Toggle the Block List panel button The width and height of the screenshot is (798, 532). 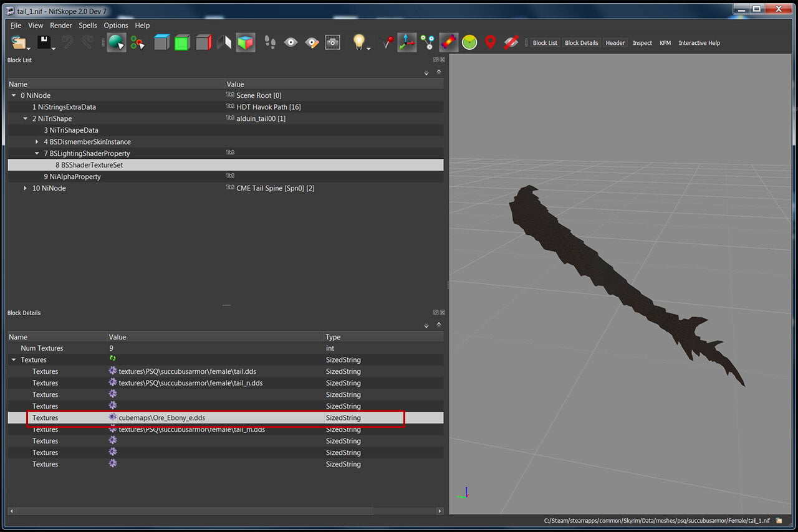point(545,43)
